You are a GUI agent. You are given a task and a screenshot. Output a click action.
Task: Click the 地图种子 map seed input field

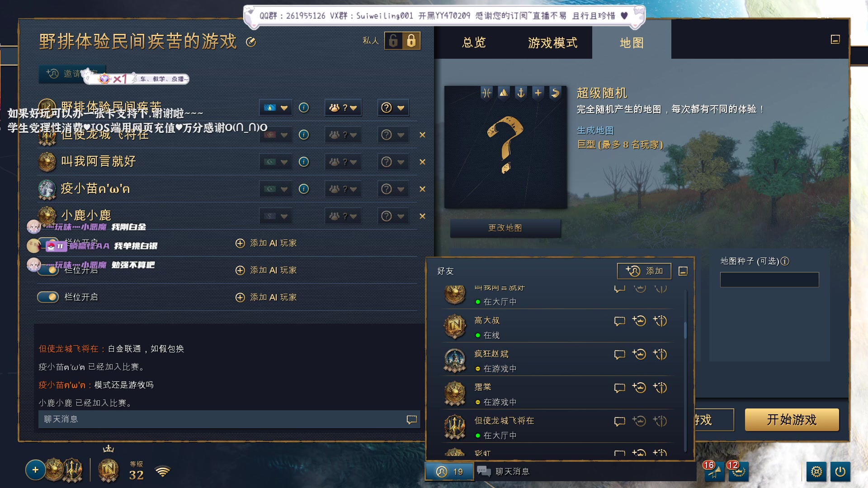tap(769, 280)
